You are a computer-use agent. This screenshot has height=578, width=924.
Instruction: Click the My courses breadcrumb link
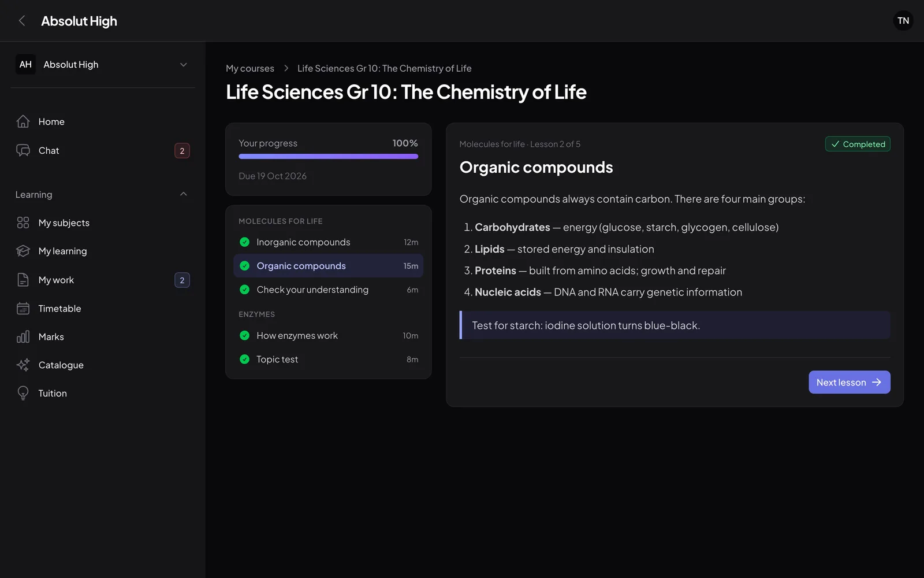pos(250,68)
